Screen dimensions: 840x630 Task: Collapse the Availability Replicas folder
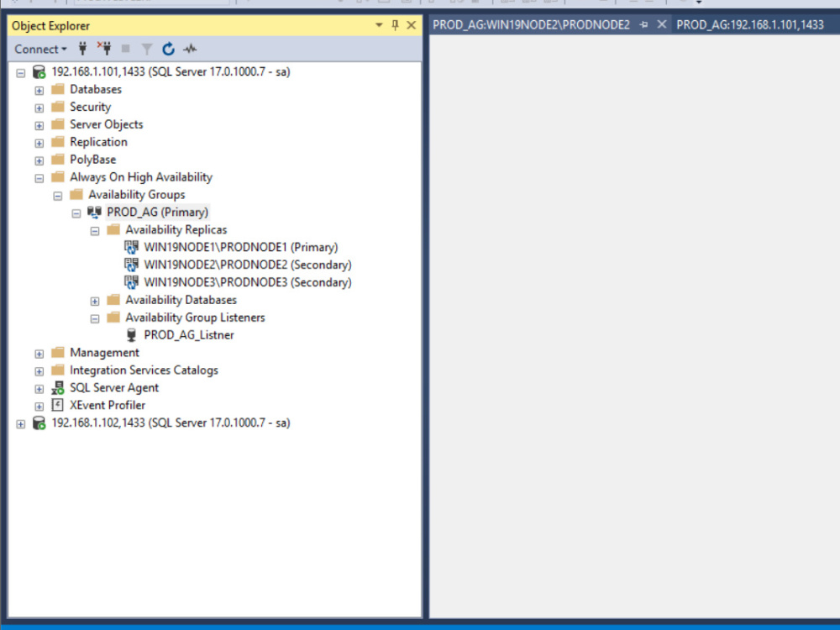coord(95,232)
